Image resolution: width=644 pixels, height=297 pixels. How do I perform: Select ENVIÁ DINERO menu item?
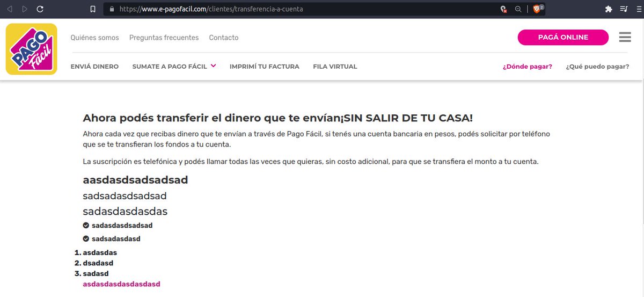94,67
